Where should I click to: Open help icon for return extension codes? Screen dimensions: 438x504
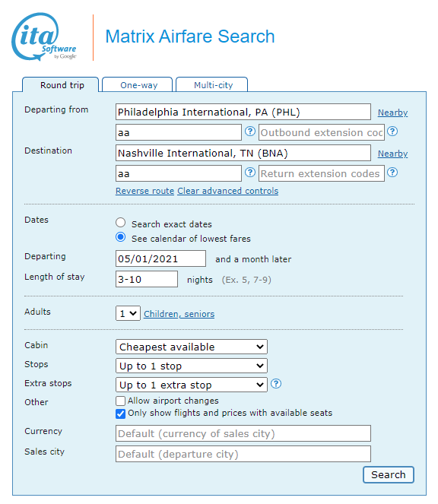pos(392,173)
